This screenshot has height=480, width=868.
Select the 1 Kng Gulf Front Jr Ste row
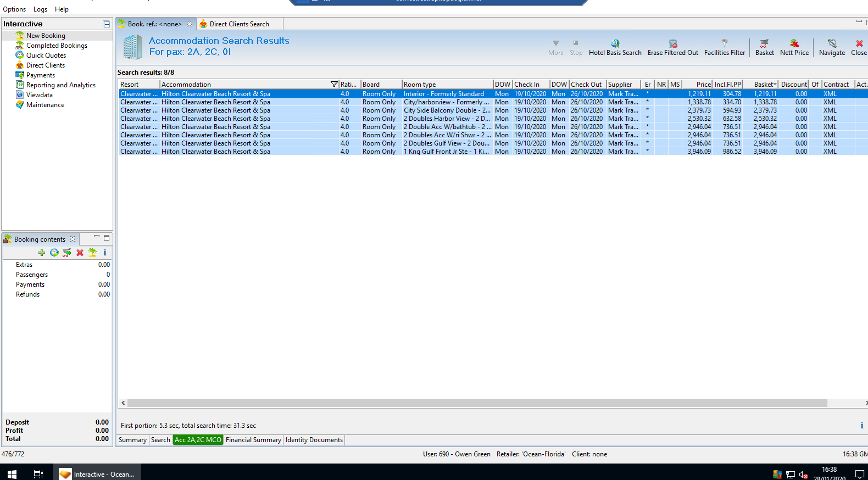[493, 152]
